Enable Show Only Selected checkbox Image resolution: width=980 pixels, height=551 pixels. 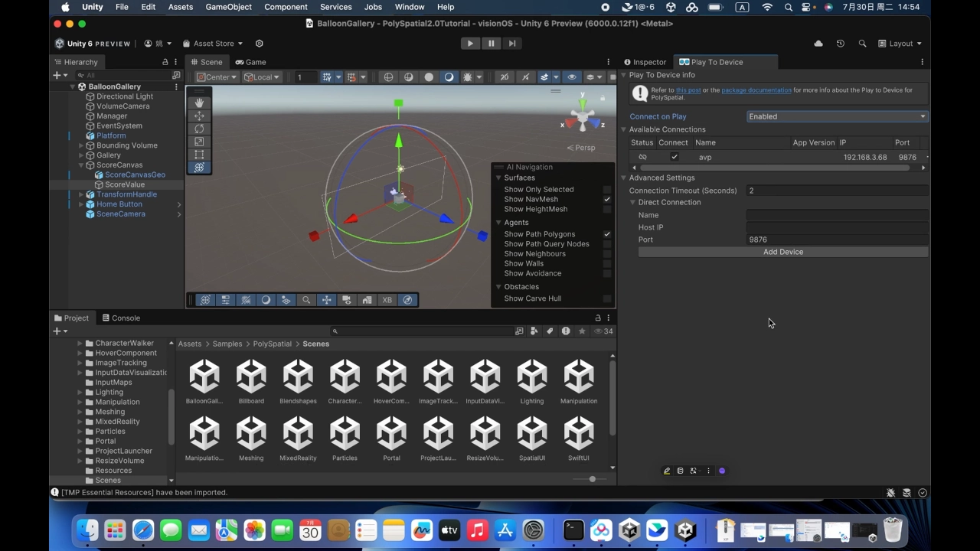[607, 190]
